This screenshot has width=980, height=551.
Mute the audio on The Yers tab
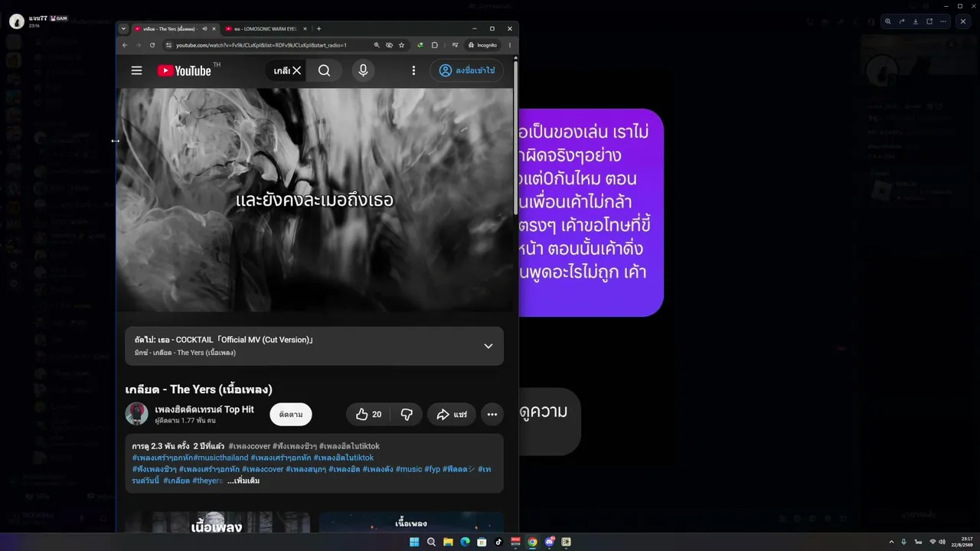coord(204,29)
